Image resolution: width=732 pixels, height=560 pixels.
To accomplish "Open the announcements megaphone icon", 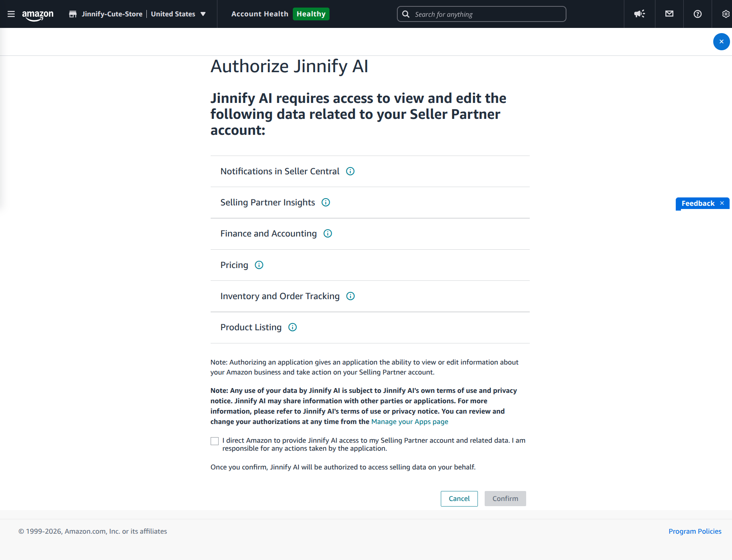I will click(x=639, y=14).
